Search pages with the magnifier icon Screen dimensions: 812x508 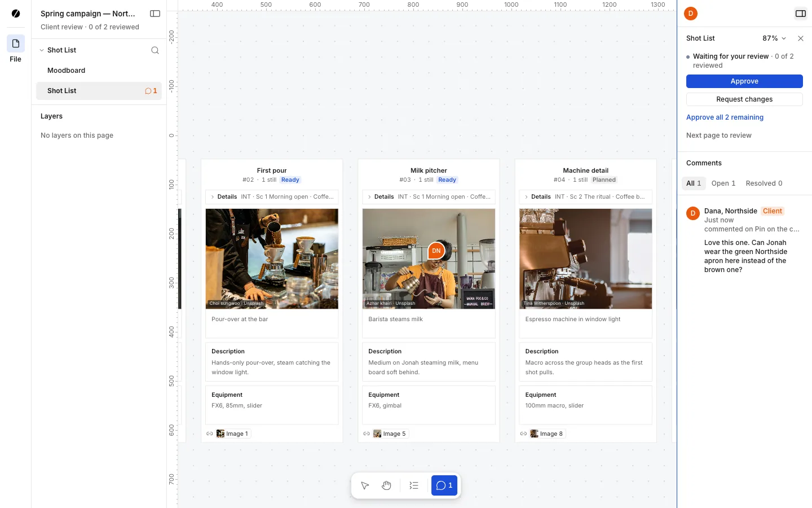pyautogui.click(x=155, y=50)
